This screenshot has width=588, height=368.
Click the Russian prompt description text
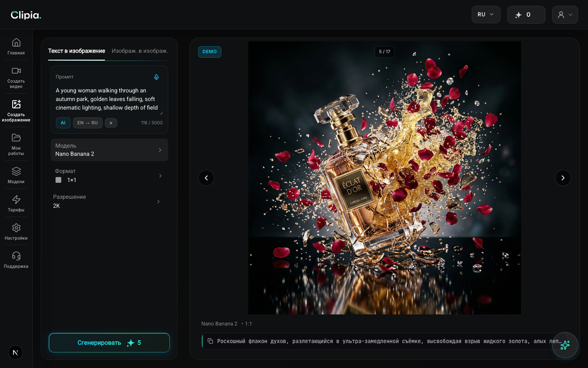pyautogui.click(x=389, y=341)
